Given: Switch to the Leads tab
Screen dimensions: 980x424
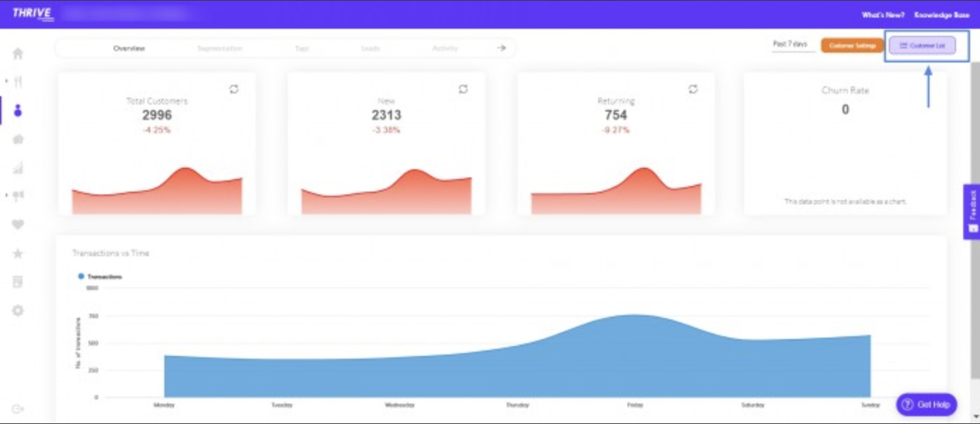Looking at the screenshot, I should [x=371, y=48].
